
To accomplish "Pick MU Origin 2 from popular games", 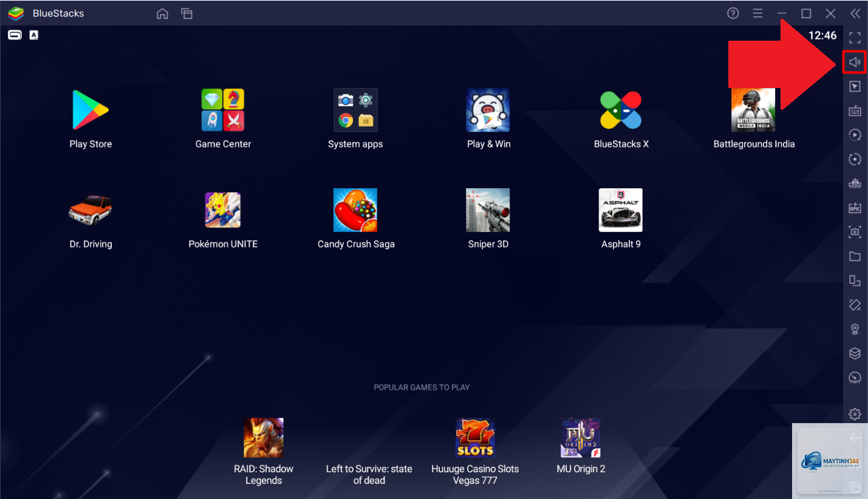I will (x=581, y=438).
